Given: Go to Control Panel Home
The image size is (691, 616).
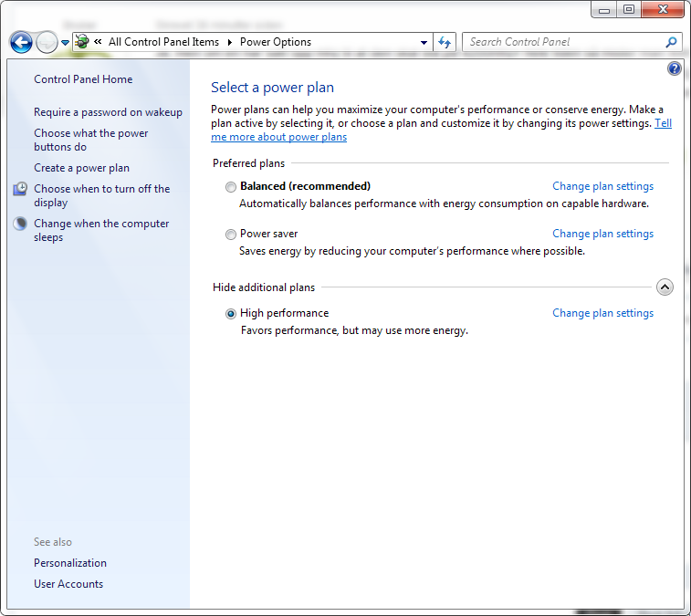Looking at the screenshot, I should 83,79.
